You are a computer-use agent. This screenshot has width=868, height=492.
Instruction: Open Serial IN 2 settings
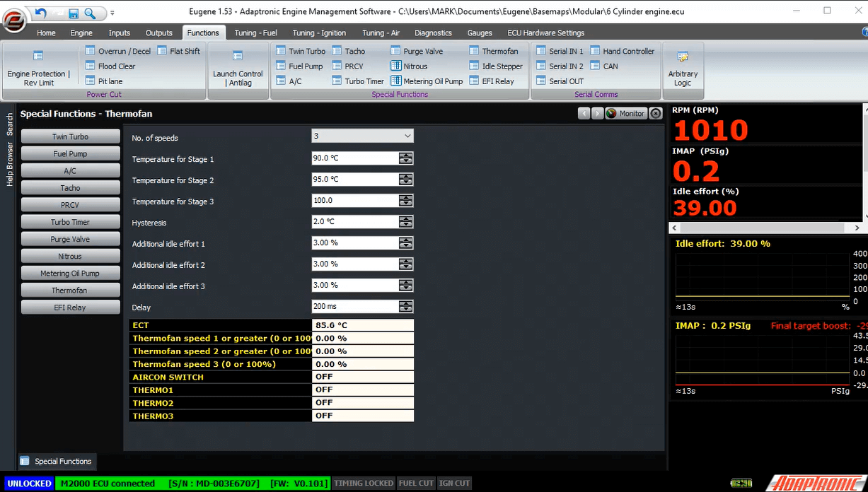(560, 66)
